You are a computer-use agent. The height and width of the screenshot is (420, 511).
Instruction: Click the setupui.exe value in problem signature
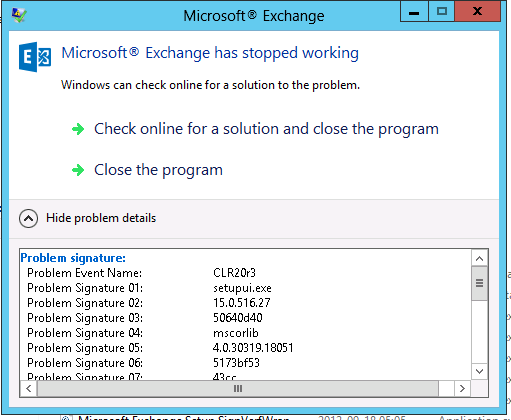(242, 288)
